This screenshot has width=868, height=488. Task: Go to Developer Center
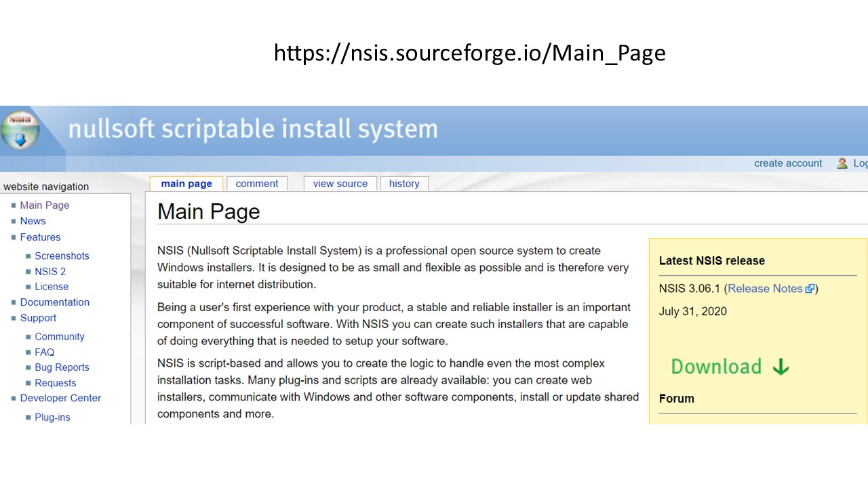[60, 398]
